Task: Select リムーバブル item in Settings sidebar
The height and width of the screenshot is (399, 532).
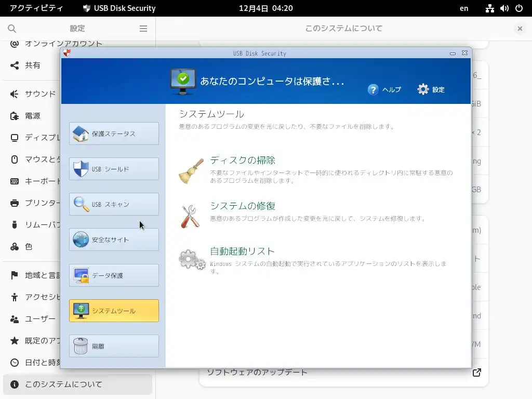Action: coord(32,224)
